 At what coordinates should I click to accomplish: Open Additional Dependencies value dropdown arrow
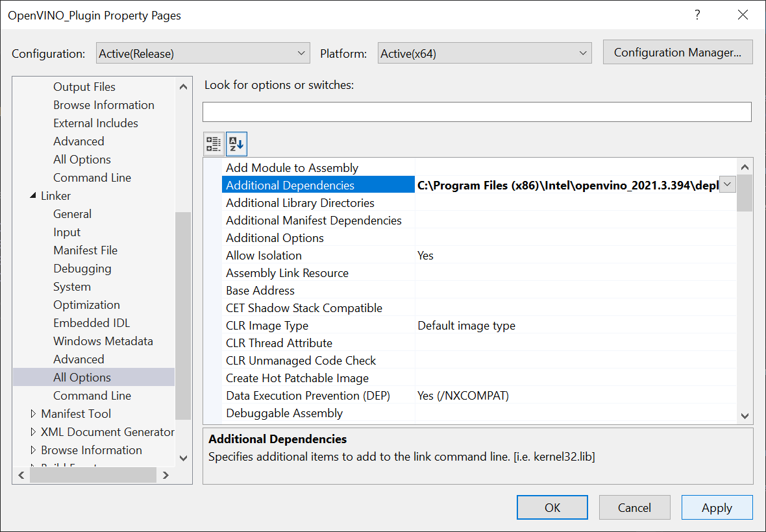coord(728,184)
